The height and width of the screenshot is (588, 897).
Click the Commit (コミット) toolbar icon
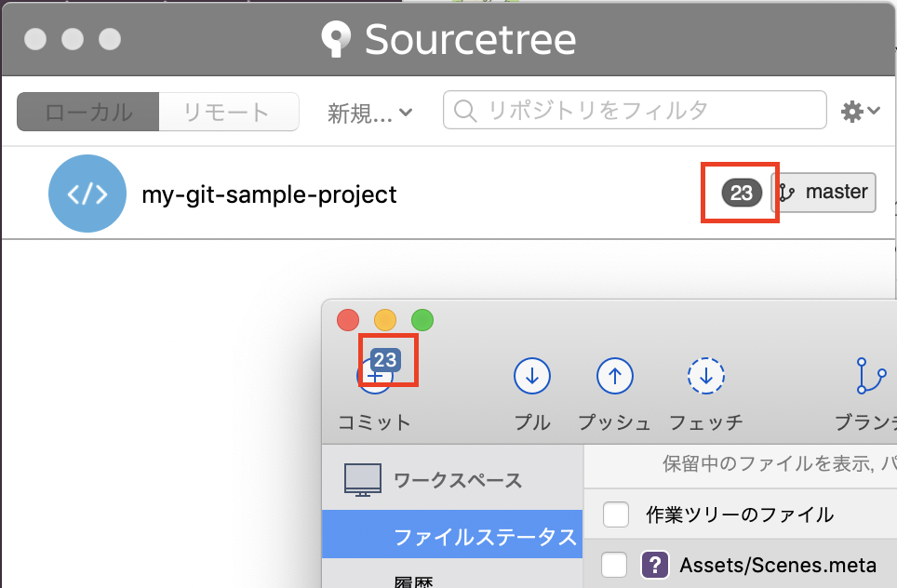(375, 376)
